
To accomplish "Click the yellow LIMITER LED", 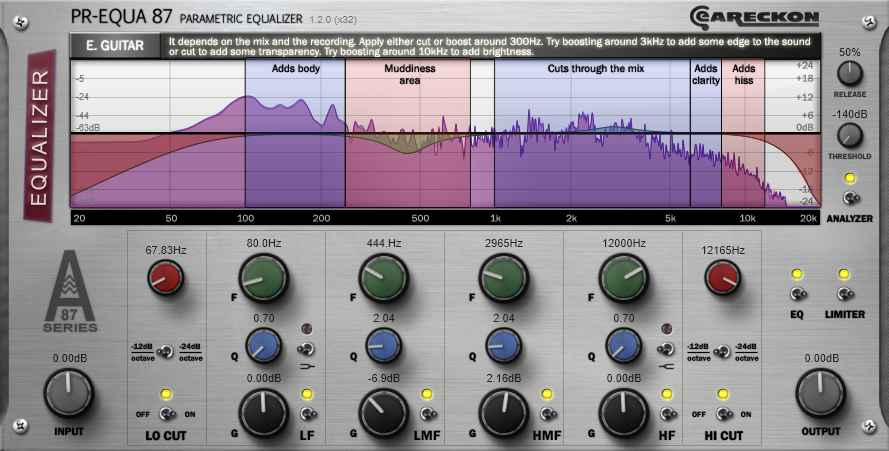I will coord(844,275).
